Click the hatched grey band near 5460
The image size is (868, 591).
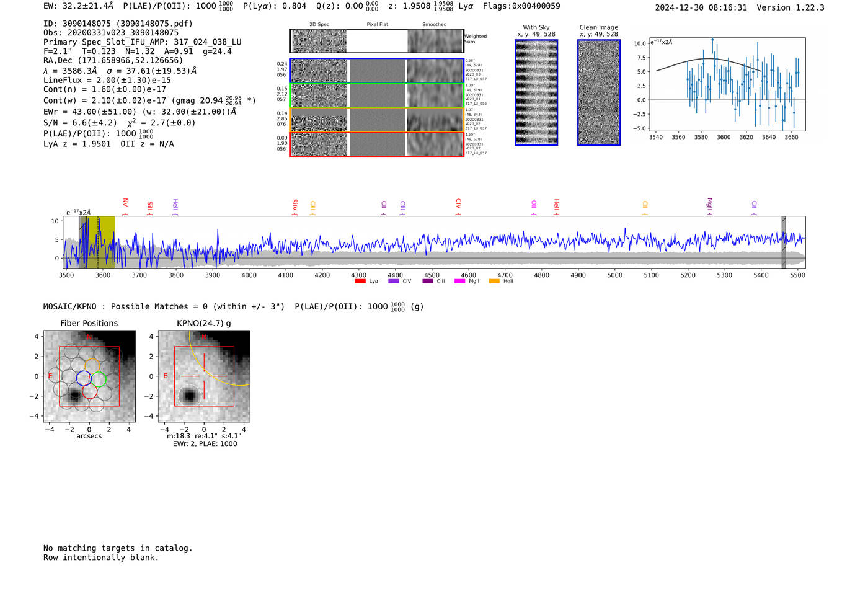click(x=784, y=242)
